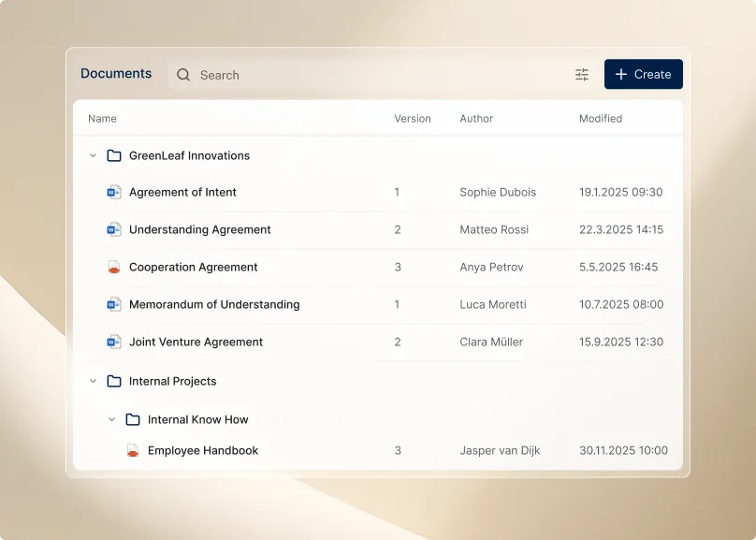
Task: Click Word icon beside Understanding Agreement
Action: tap(114, 229)
